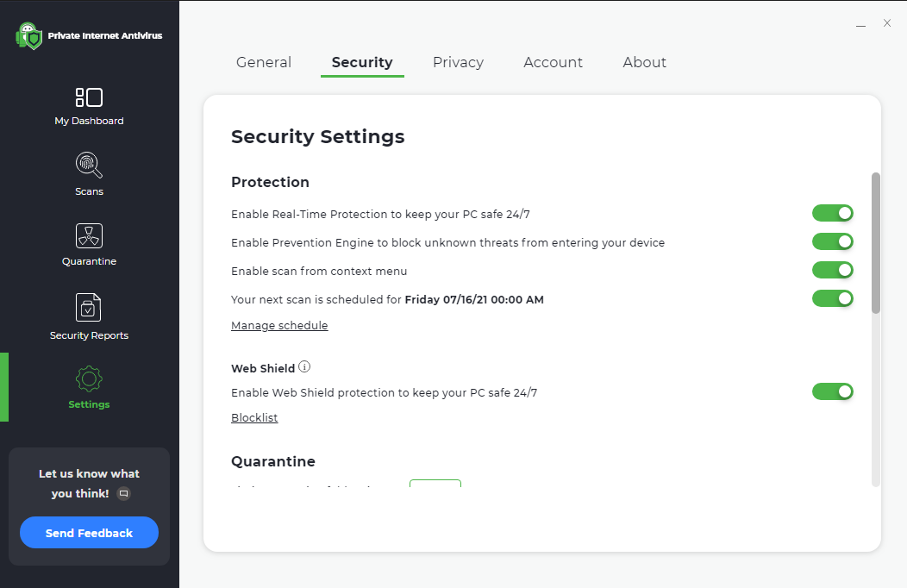The image size is (907, 588).
Task: Toggle scan from context menu option
Action: pyautogui.click(x=832, y=270)
